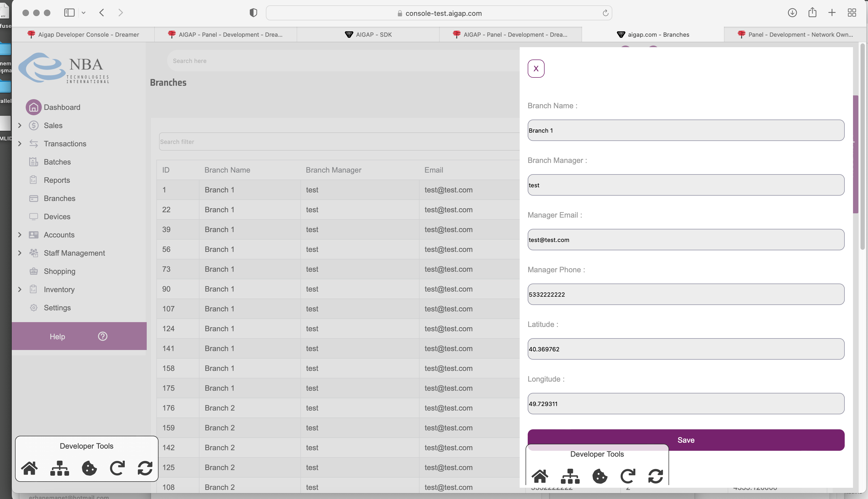Click cookie icon in left Developer Tools

(x=89, y=468)
